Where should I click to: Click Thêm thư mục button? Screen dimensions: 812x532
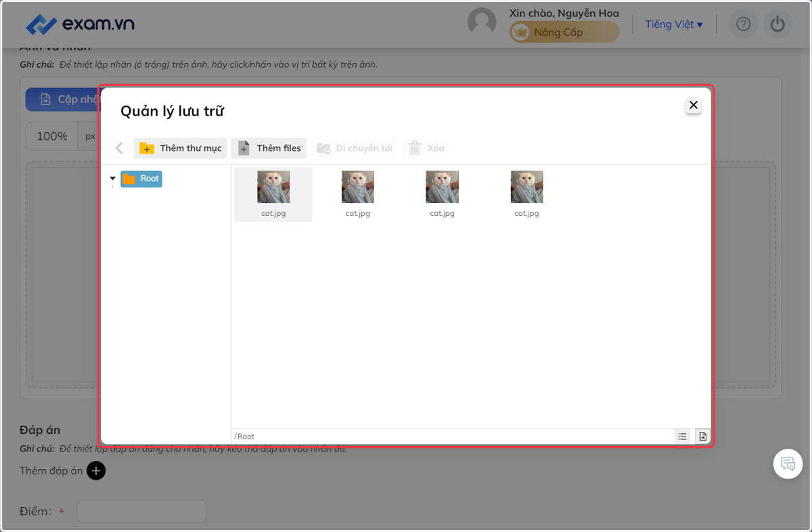(x=180, y=148)
